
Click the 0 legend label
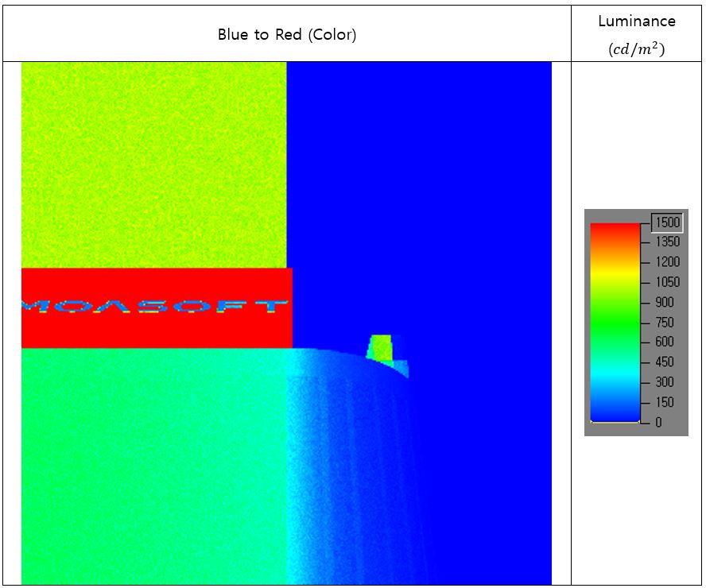(659, 422)
